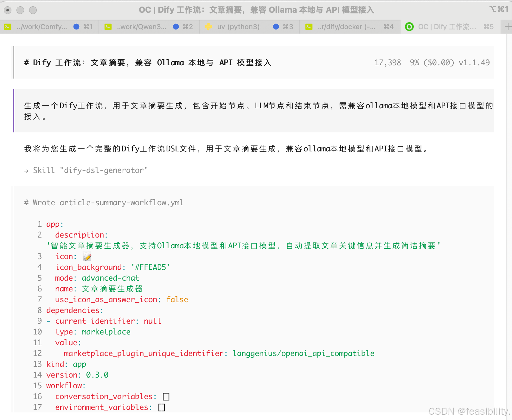Viewport: 512px width, 420px height.
Task: Click blue activity dot on Comfy tab
Action: [76, 27]
